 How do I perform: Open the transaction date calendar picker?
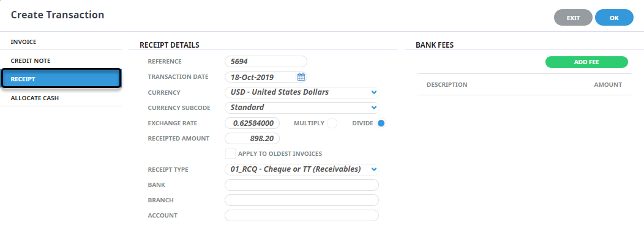[x=301, y=77]
